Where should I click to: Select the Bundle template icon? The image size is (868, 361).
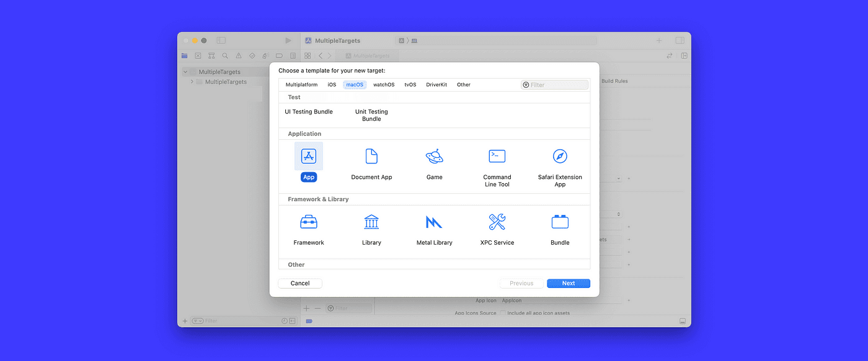point(559,222)
